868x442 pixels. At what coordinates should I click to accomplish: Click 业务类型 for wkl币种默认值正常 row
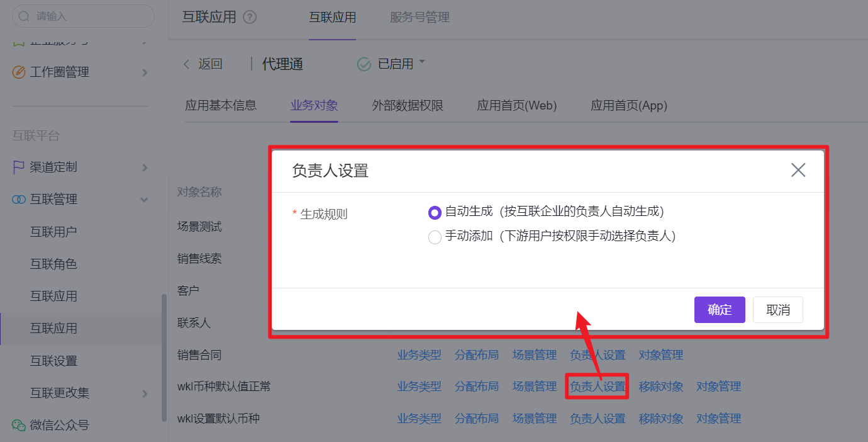tap(419, 387)
